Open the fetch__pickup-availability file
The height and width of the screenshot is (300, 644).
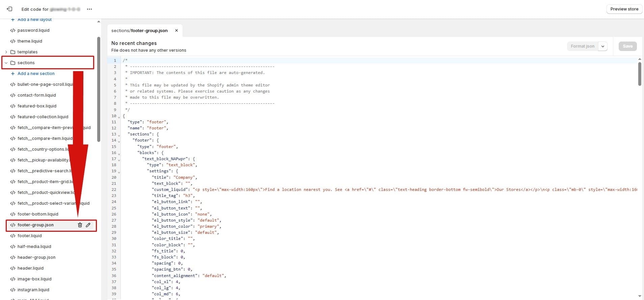pyautogui.click(x=43, y=160)
